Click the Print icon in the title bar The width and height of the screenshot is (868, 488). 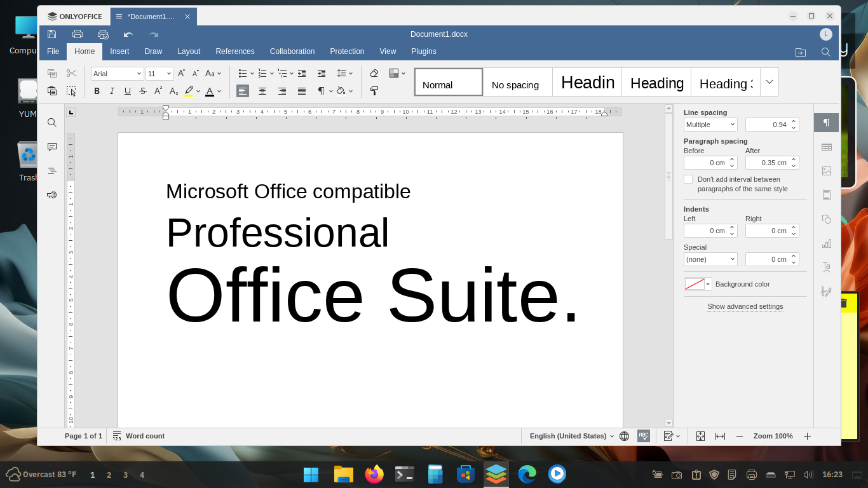point(78,34)
